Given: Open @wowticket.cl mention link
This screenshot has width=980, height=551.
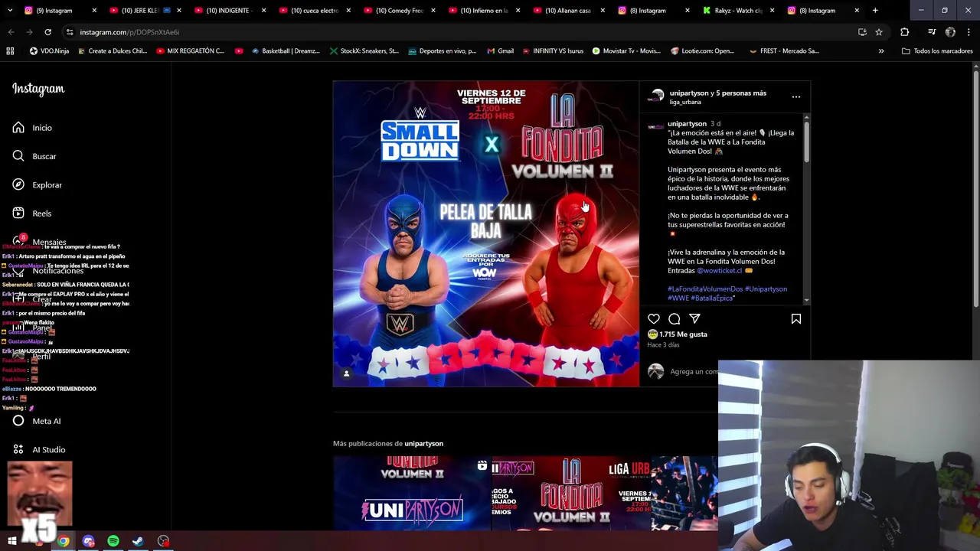Looking at the screenshot, I should 719,271.
